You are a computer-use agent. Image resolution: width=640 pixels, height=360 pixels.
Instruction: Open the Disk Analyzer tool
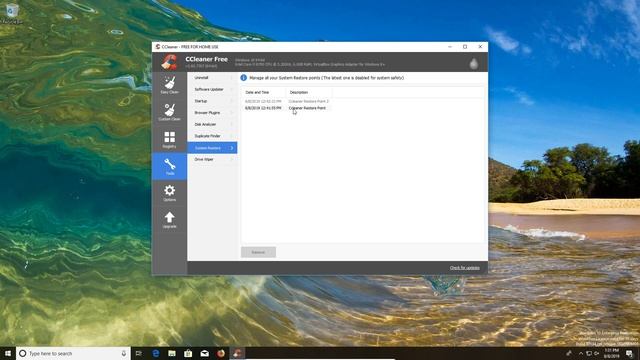point(212,124)
